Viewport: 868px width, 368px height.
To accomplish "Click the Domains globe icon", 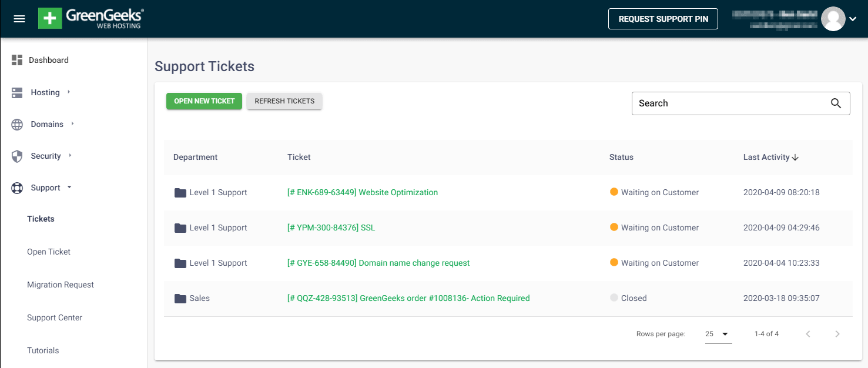I will click(18, 125).
